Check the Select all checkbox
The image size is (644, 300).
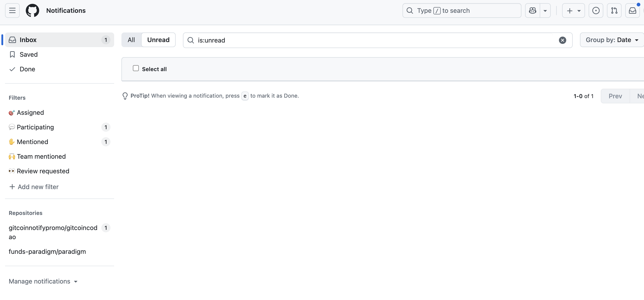pos(136,68)
